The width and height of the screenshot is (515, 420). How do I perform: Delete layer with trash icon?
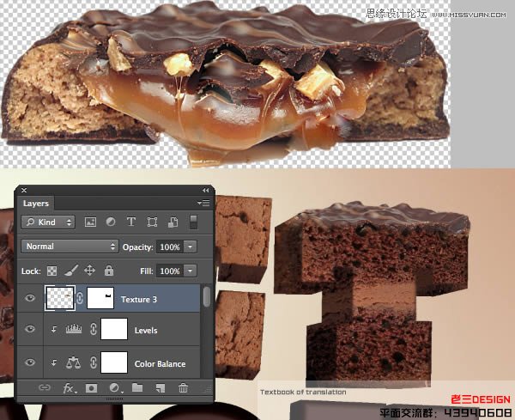[x=184, y=388]
